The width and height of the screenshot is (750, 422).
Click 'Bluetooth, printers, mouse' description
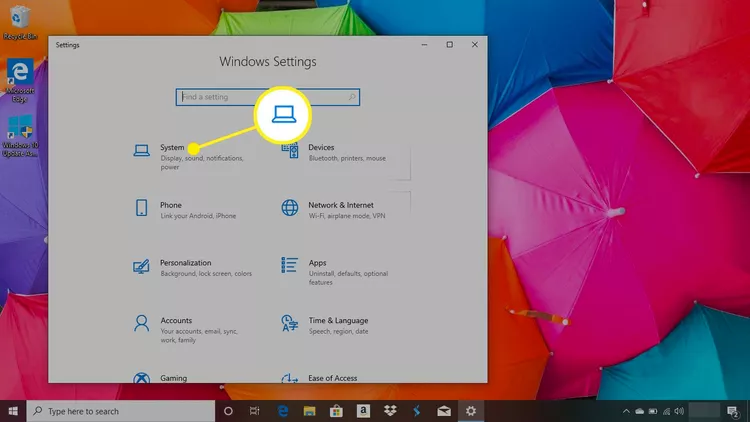tap(347, 158)
